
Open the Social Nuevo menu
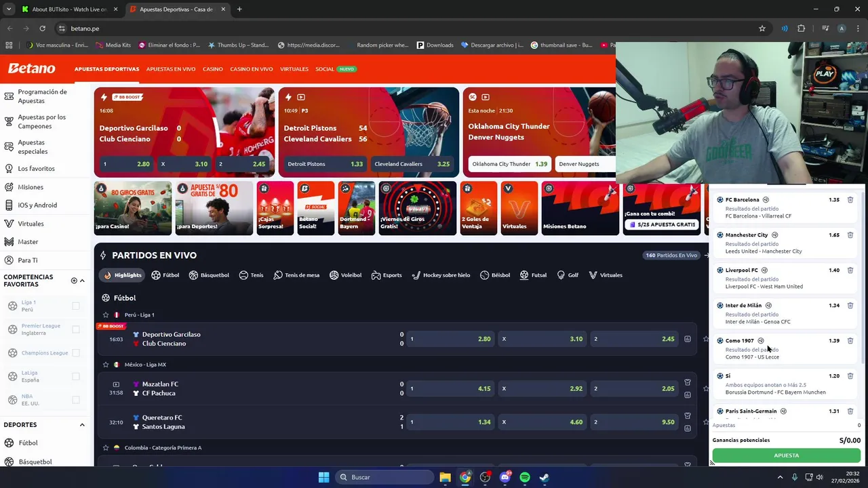[x=335, y=69]
